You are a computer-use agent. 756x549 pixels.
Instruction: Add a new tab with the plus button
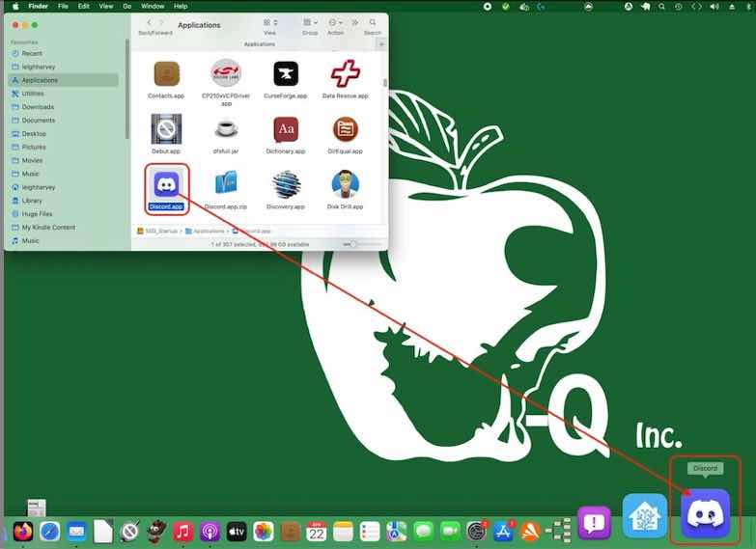(x=381, y=44)
